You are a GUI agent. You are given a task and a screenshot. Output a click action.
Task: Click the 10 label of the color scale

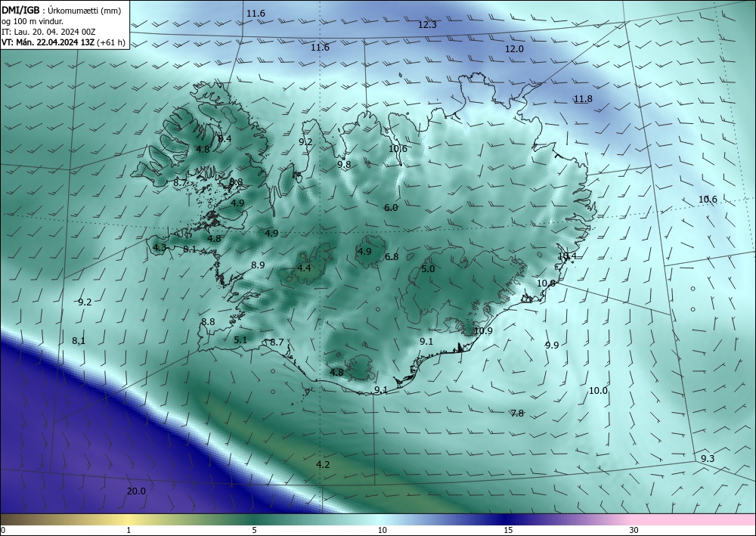pos(383,531)
